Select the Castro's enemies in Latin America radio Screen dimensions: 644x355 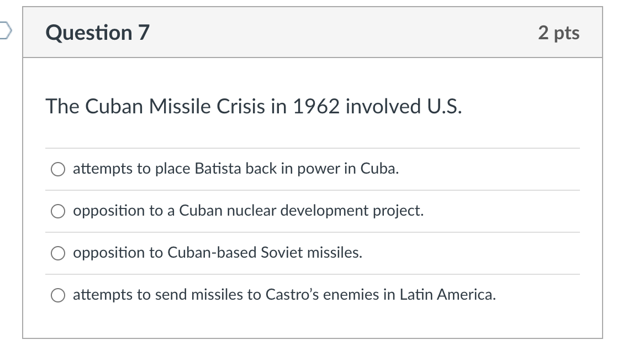[x=58, y=295]
